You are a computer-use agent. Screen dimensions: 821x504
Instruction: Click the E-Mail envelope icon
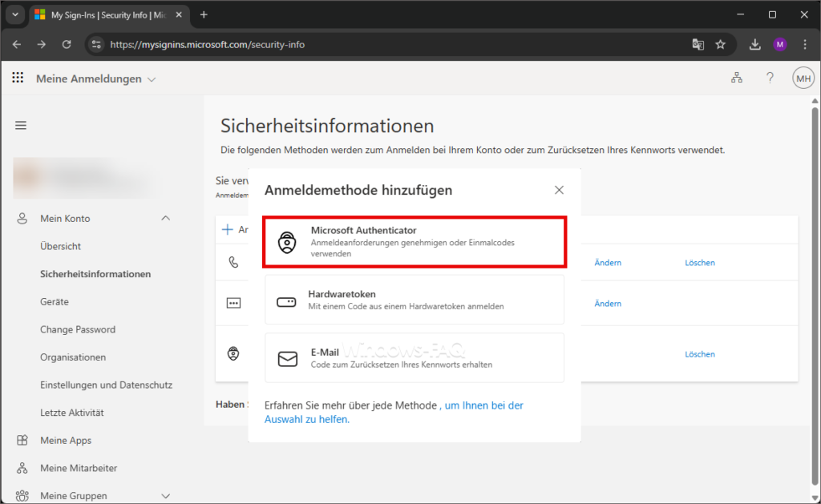click(288, 359)
